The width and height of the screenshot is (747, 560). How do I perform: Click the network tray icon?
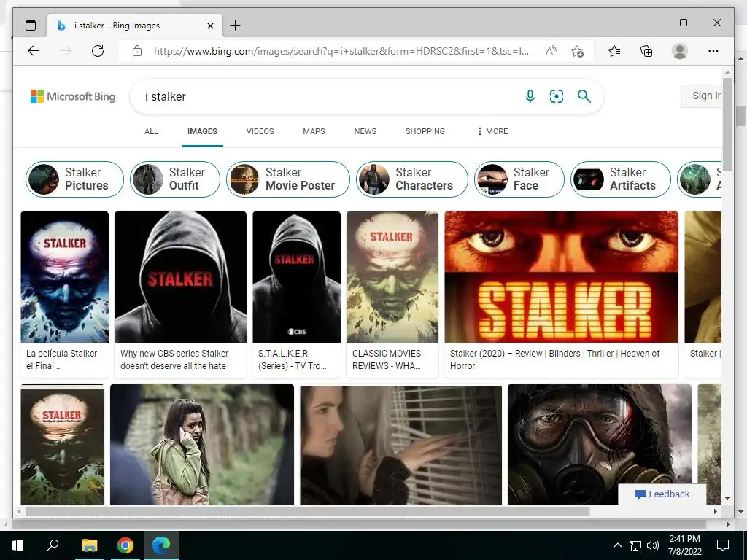[x=635, y=545]
